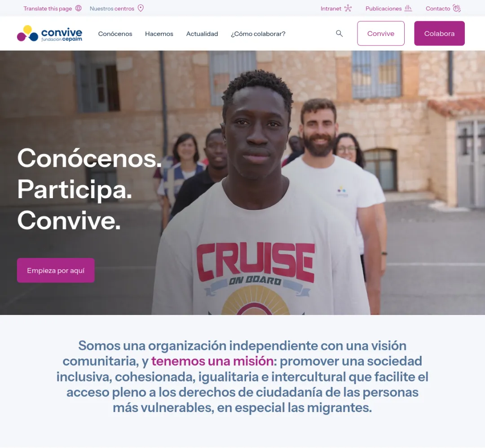This screenshot has width=485, height=448.
Task: Open the ¿Cómo colaborar? menu
Action: tap(258, 34)
